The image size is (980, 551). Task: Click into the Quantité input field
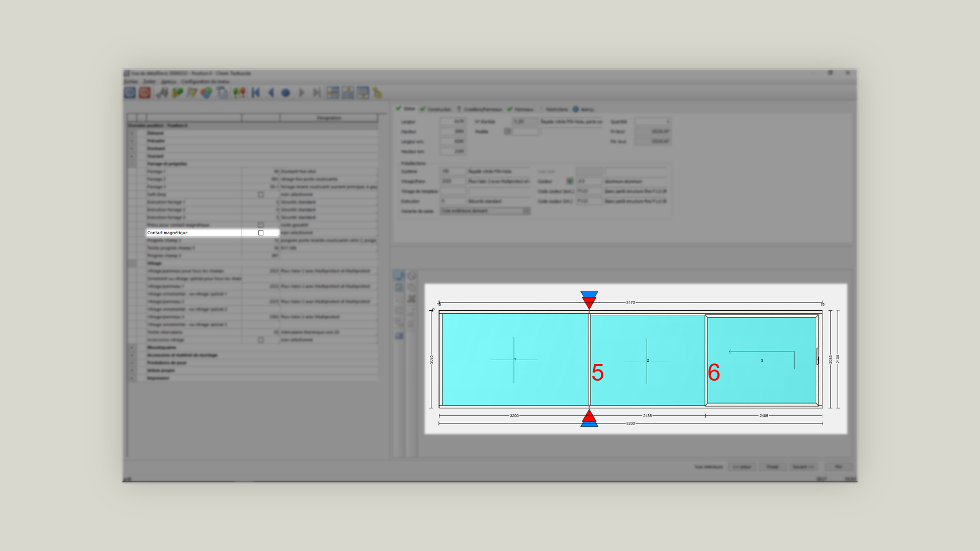point(652,121)
